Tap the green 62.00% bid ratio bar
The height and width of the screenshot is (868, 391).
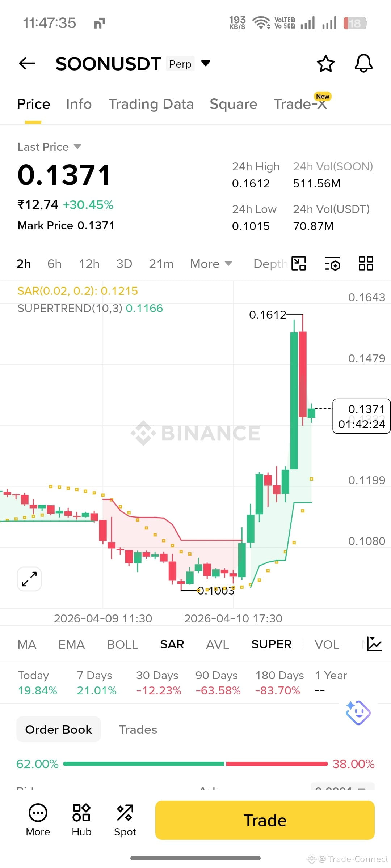144,764
